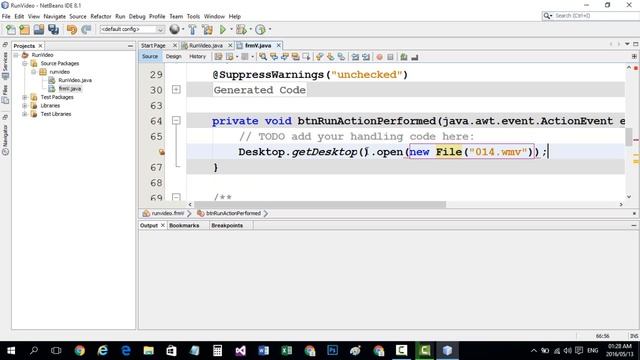640x360 pixels.
Task: Open the dropdown arrow next to Profile Project
Action: point(270,29)
